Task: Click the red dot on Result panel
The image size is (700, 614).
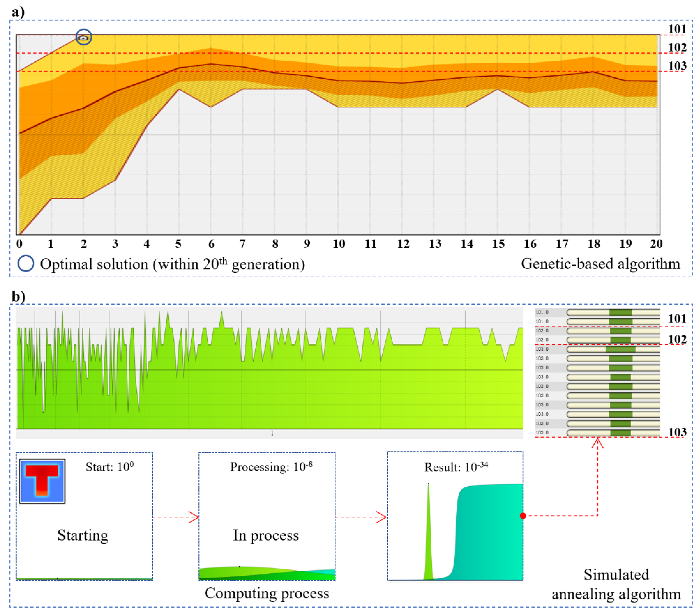Action: pos(523,516)
